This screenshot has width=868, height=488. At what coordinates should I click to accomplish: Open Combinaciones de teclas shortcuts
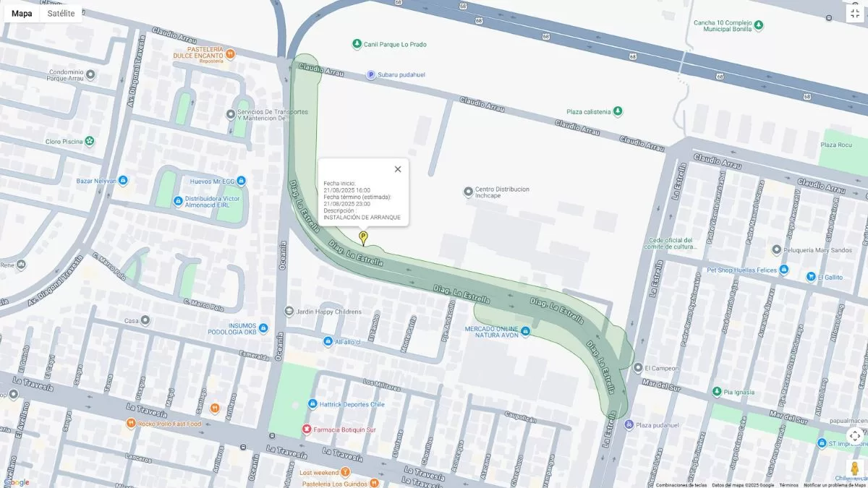(x=681, y=485)
